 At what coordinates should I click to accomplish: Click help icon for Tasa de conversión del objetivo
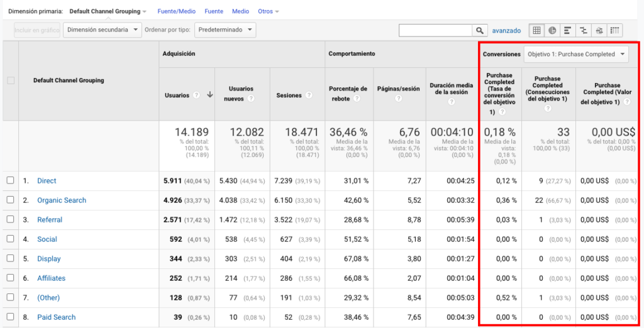(502, 112)
